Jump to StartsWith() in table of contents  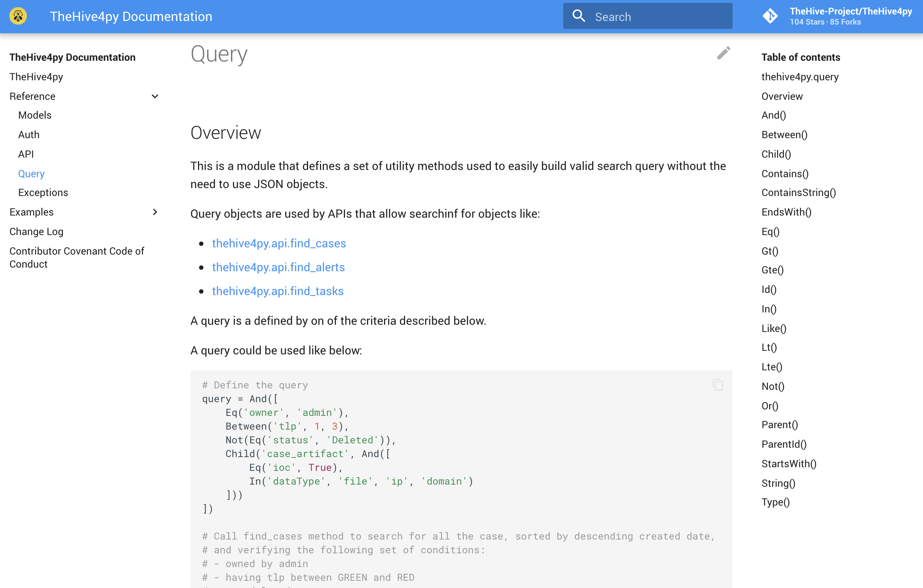click(789, 464)
